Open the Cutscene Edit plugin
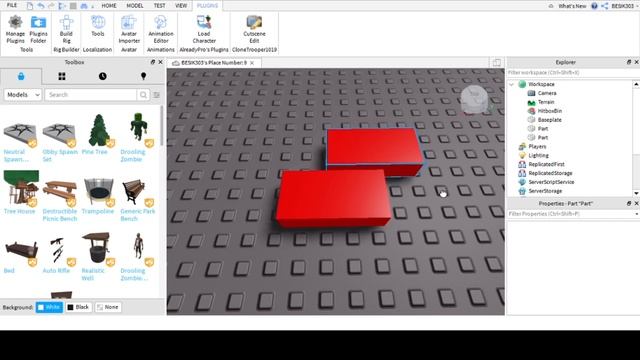 (254, 29)
